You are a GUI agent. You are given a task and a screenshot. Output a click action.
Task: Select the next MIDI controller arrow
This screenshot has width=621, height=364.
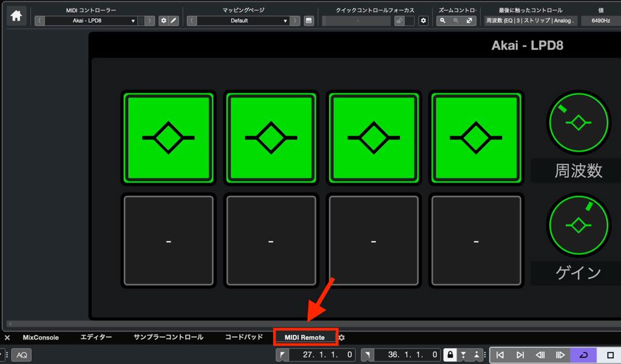[x=149, y=21]
